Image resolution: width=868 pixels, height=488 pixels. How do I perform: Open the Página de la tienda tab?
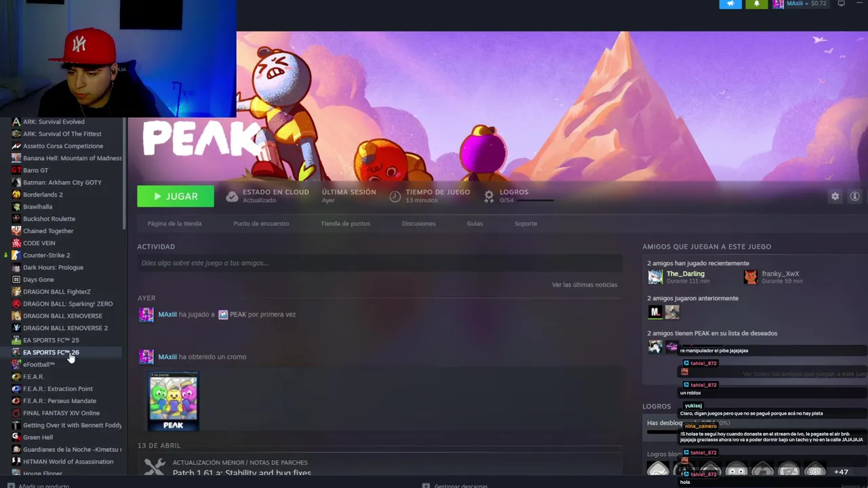174,224
